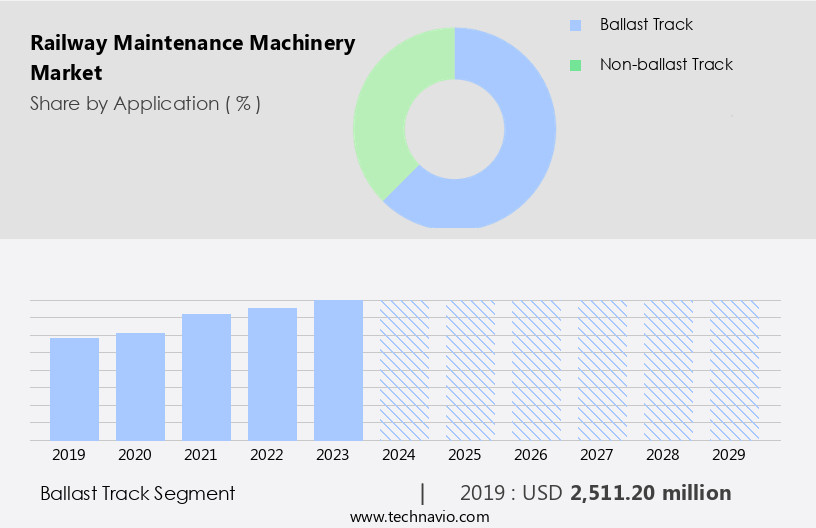Image resolution: width=816 pixels, height=528 pixels.
Task: Click the Ballast Track blue legend swatch
Action: (574, 25)
